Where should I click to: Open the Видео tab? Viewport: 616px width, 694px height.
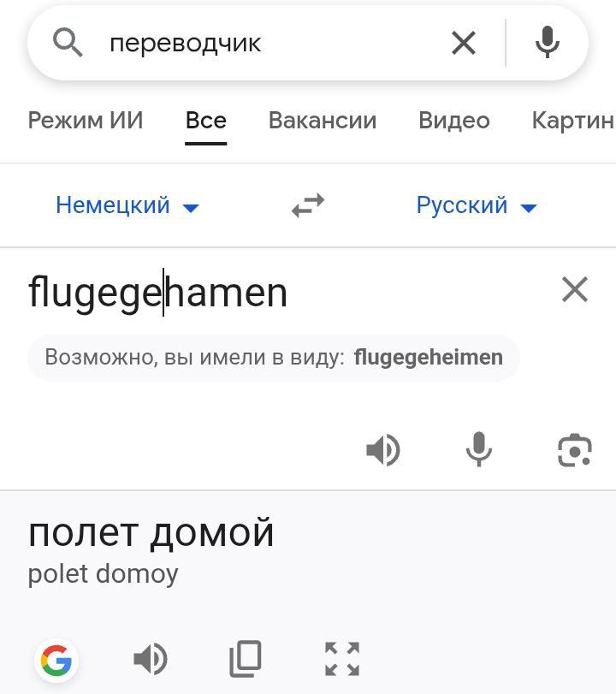(x=454, y=121)
